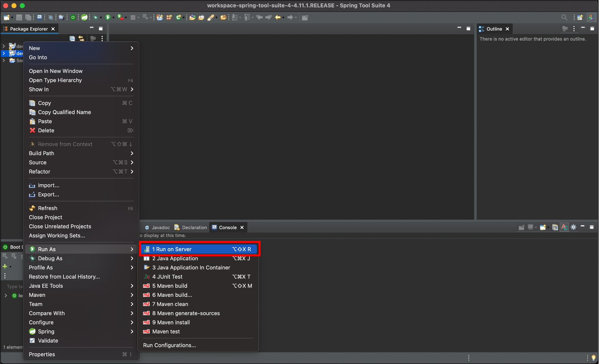Open dropdown arrow next to New wizard icon
Image resolution: width=599 pixels, height=364 pixels.
point(12,18)
